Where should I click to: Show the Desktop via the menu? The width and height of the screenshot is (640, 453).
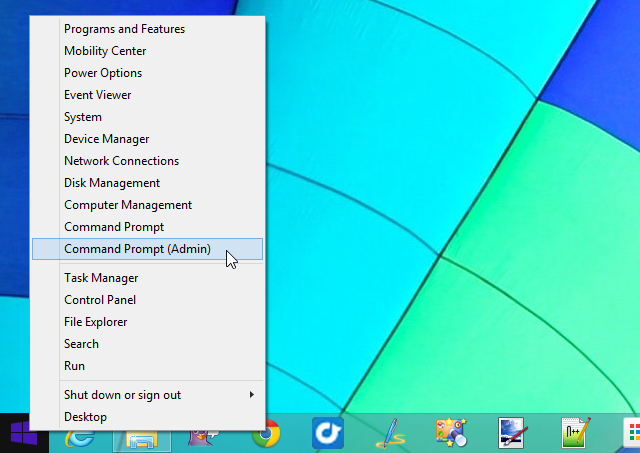tap(147, 417)
